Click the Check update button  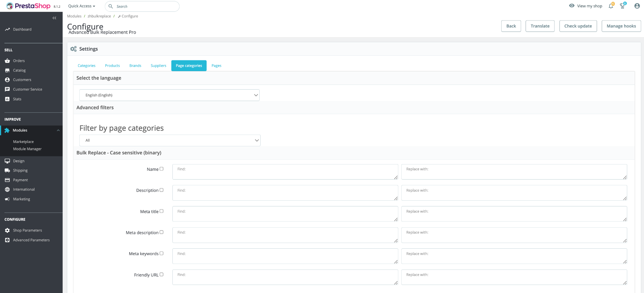click(x=578, y=26)
